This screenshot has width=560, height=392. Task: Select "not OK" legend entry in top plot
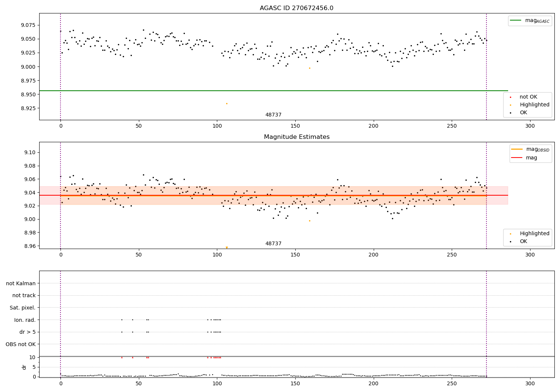524,97
